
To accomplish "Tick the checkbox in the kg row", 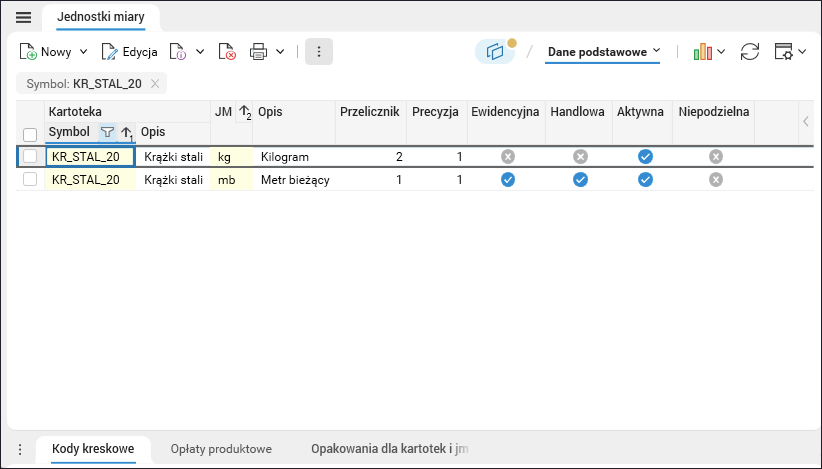I will point(30,156).
